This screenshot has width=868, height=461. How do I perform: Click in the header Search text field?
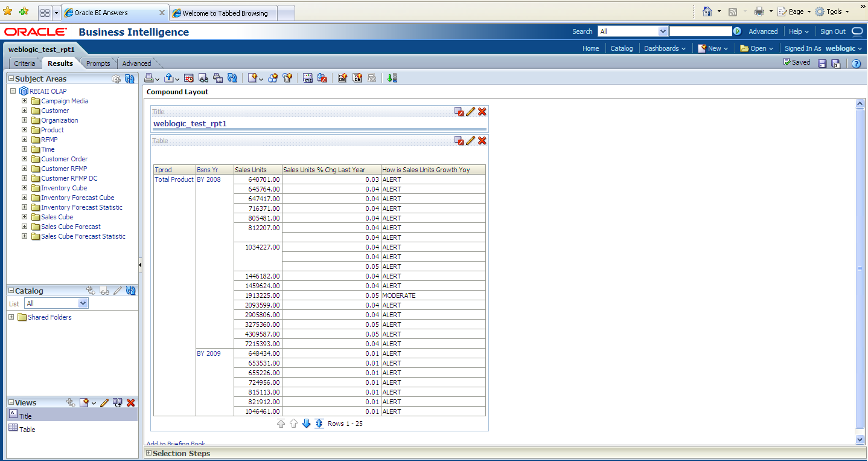(x=700, y=31)
